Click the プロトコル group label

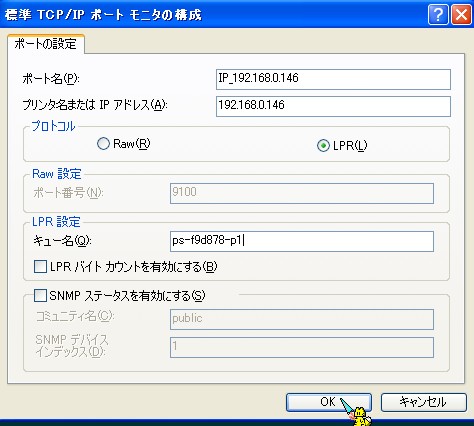[x=53, y=126]
